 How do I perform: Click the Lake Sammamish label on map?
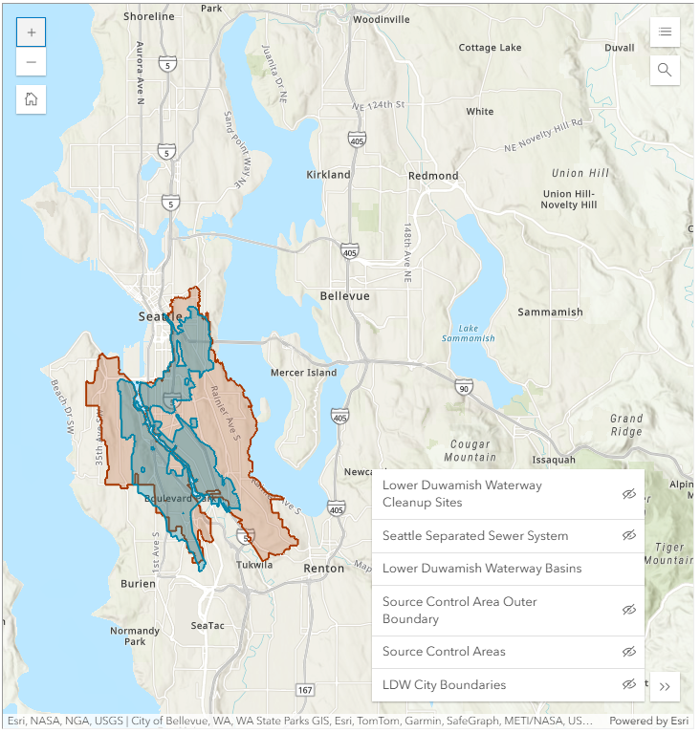pyautogui.click(x=469, y=334)
